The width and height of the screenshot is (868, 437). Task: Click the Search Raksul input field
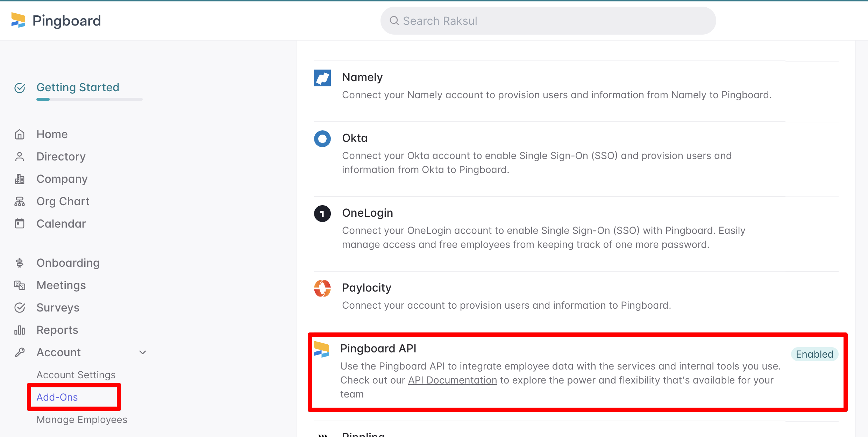pyautogui.click(x=548, y=21)
